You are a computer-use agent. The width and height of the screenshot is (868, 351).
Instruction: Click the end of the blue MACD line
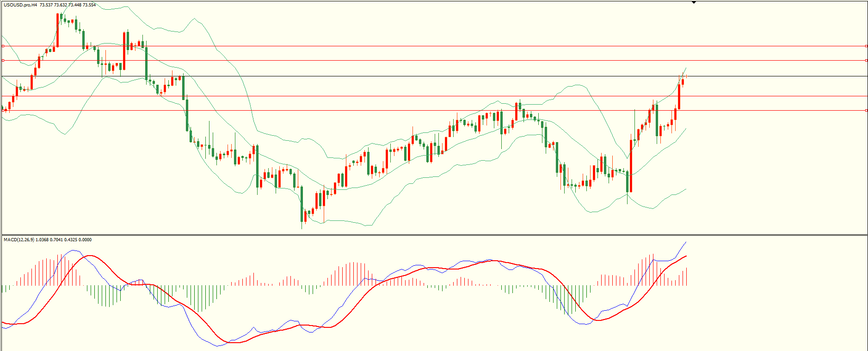686,242
